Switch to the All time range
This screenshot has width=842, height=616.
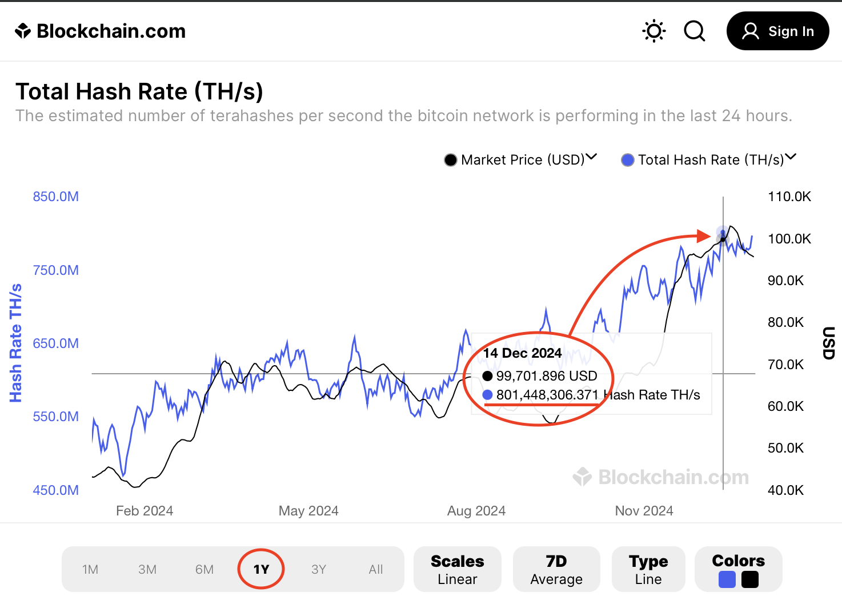click(376, 569)
